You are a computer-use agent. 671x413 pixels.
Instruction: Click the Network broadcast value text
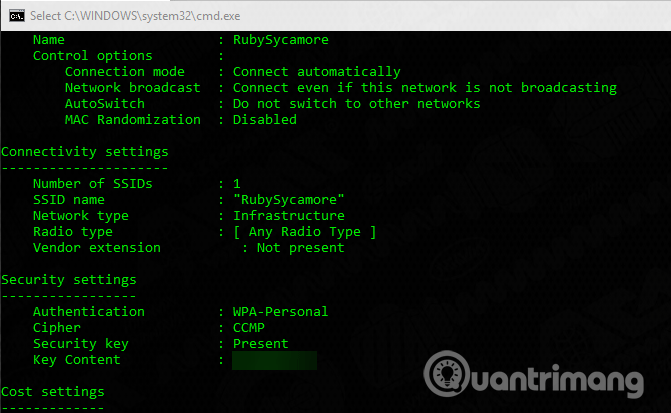424,88
